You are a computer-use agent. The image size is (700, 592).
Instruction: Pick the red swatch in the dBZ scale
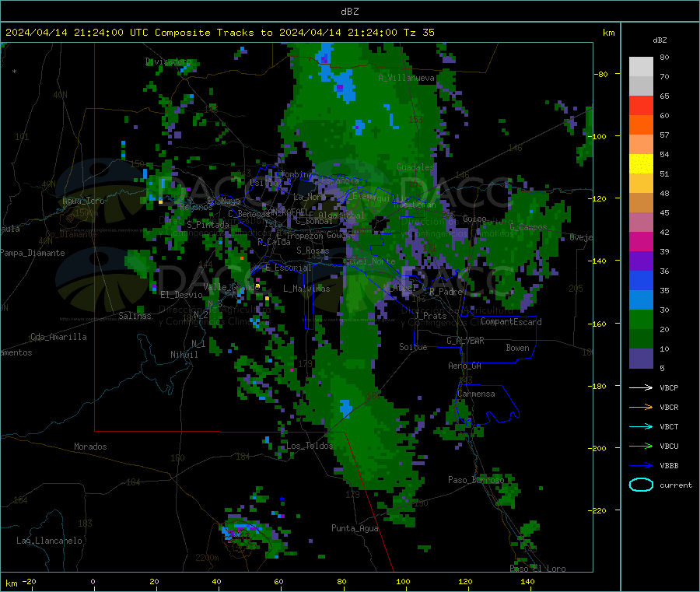641,105
